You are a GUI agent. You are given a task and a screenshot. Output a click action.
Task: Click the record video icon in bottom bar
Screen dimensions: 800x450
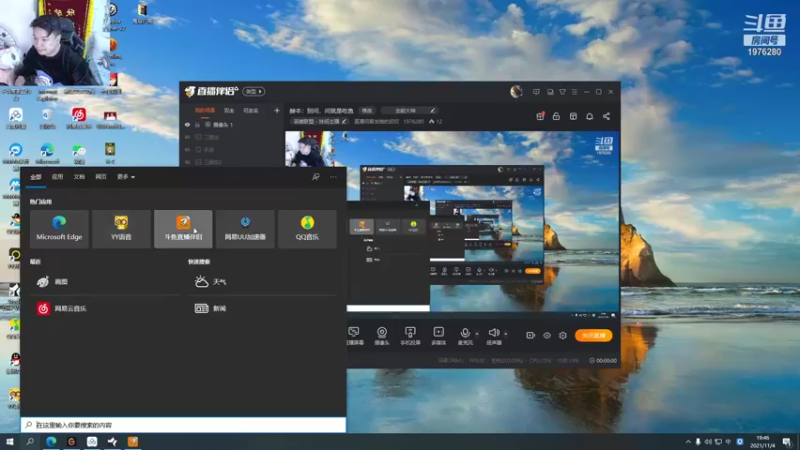tap(531, 336)
